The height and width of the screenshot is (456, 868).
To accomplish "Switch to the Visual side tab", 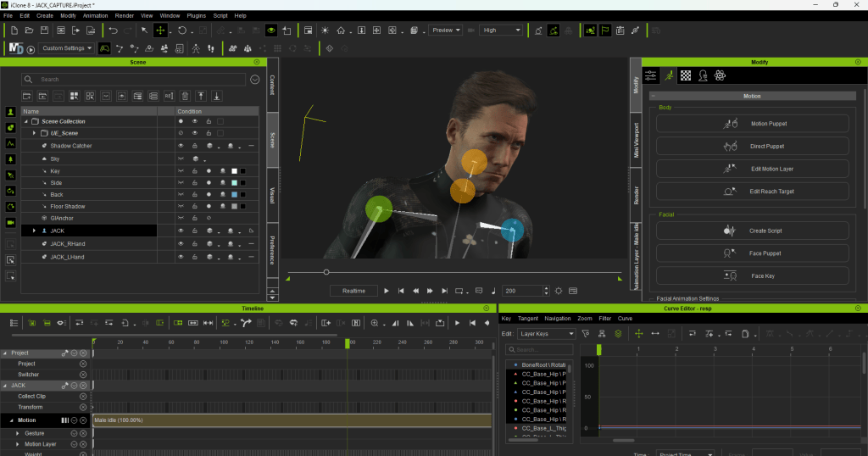I will pos(272,195).
